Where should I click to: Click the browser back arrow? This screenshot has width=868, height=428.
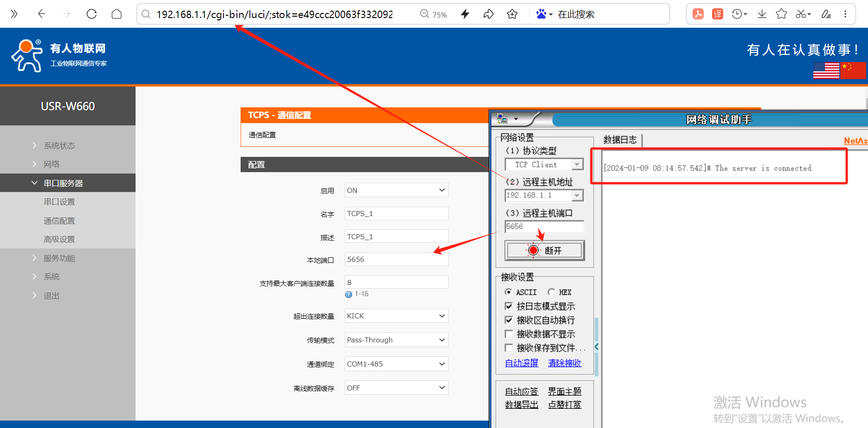point(42,14)
